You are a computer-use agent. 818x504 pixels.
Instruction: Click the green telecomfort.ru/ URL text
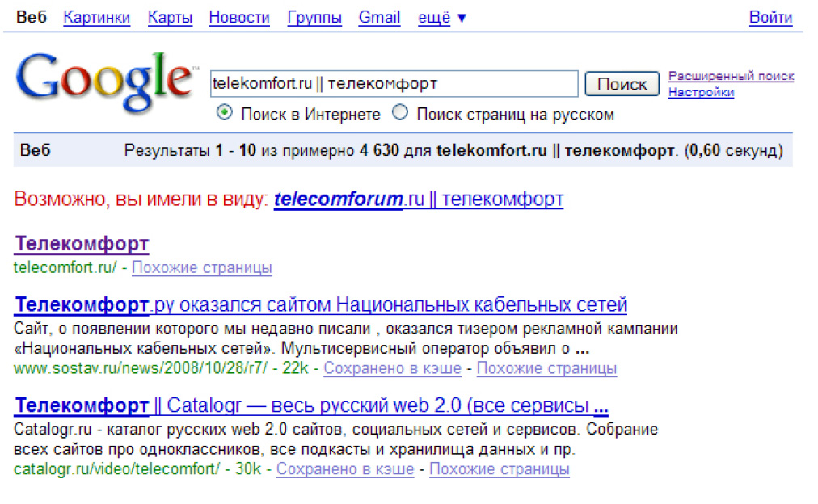click(x=65, y=267)
